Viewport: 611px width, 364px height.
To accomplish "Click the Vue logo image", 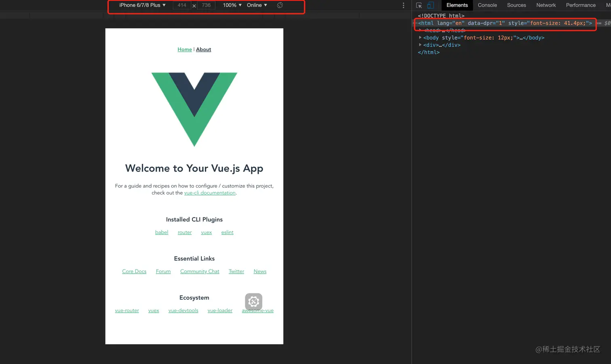I will tap(194, 109).
